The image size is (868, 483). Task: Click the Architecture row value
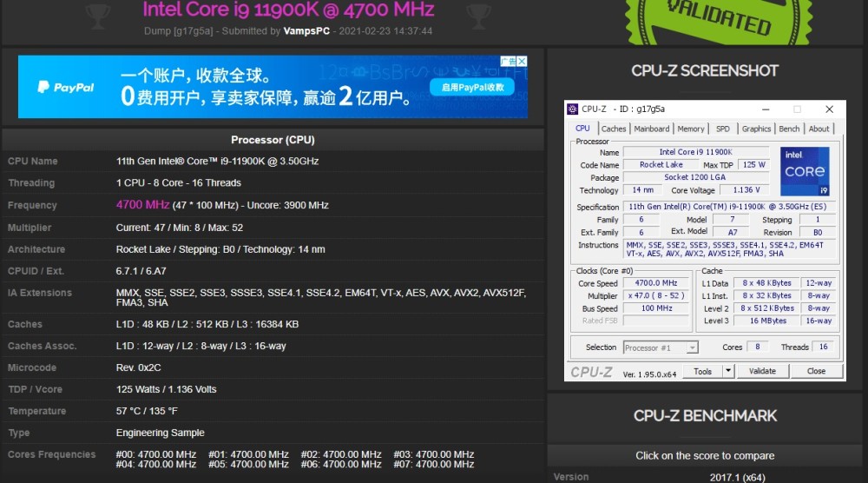coord(220,249)
